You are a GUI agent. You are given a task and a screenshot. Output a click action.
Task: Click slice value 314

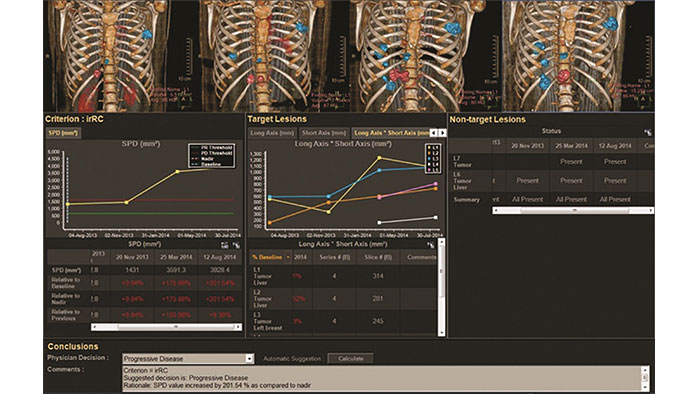(x=378, y=276)
